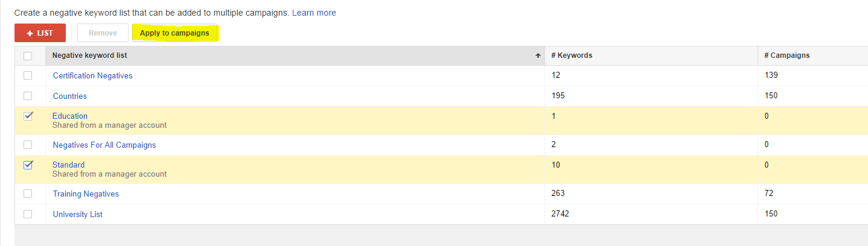Click the red + LIST button
The image size is (868, 246).
(40, 33)
